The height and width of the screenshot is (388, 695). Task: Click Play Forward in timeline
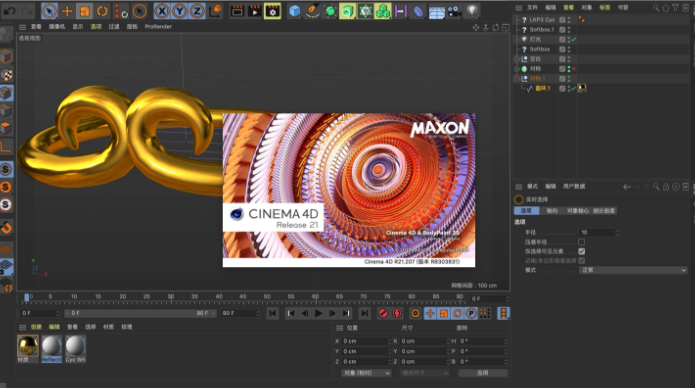318,314
